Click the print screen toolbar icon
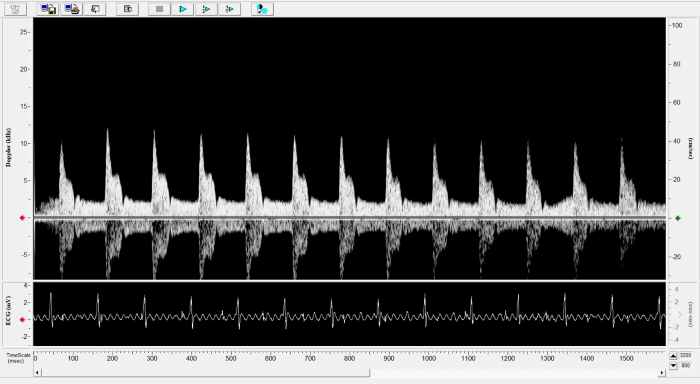The width and height of the screenshot is (700, 384). coord(71,9)
